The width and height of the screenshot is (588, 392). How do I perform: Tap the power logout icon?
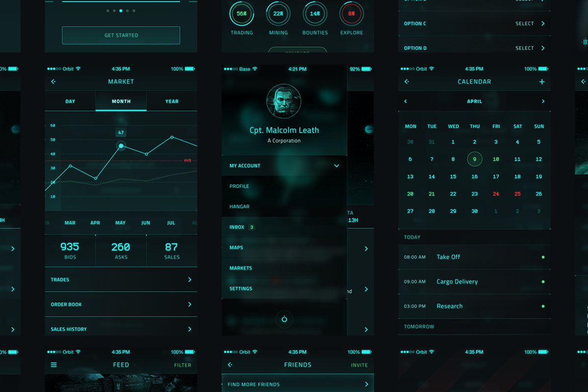point(284,319)
